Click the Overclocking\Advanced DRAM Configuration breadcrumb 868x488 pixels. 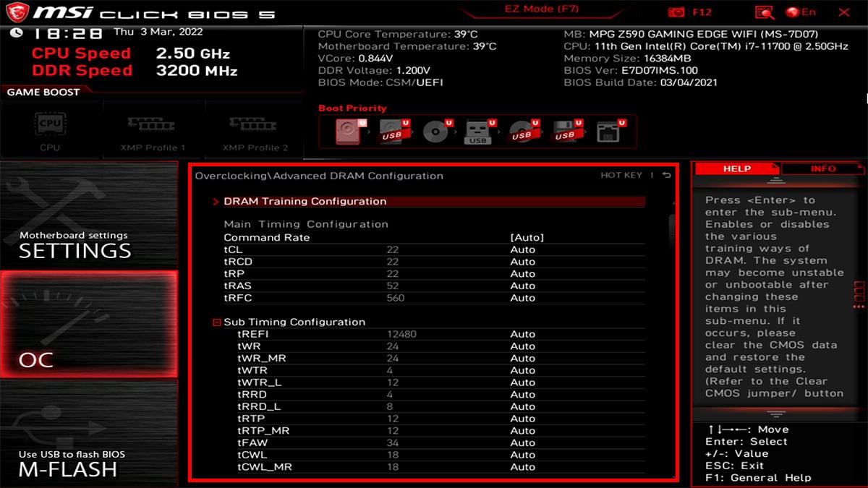click(319, 176)
